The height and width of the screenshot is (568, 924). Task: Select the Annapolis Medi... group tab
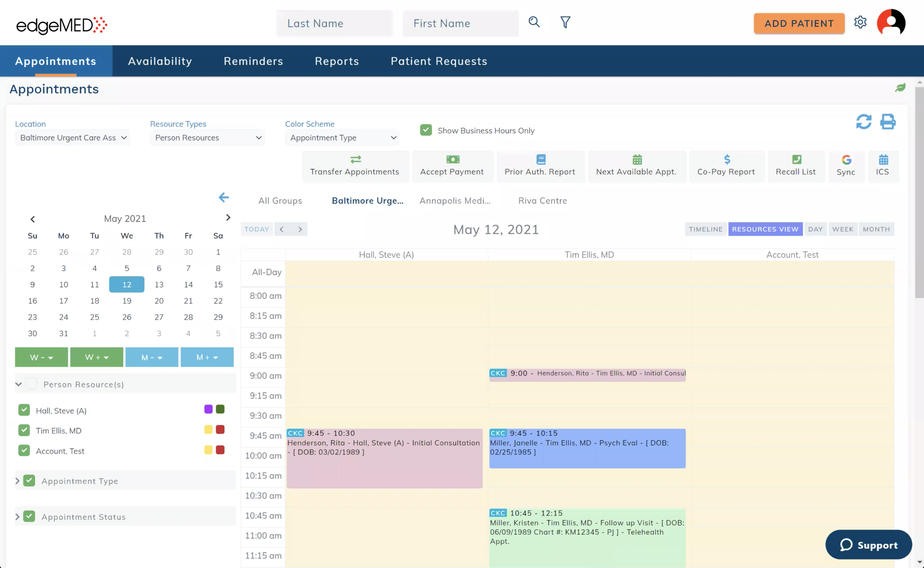click(455, 201)
